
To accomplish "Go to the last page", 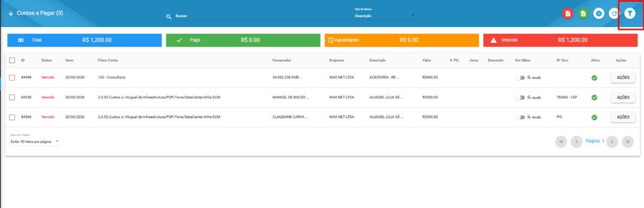I will [x=627, y=142].
